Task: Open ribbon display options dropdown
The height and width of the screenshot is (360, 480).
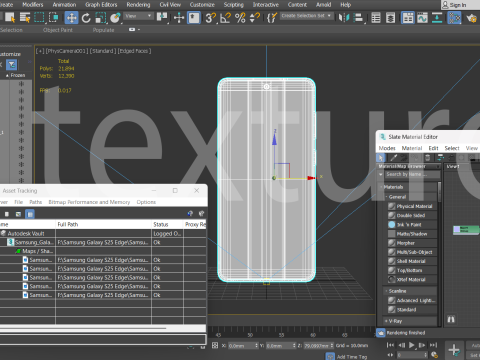Action: [x=134, y=30]
